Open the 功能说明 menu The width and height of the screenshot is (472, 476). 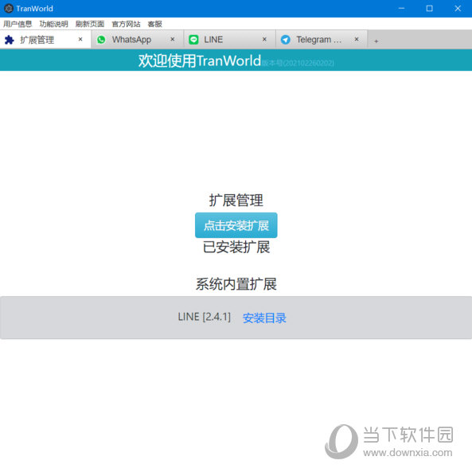pyautogui.click(x=53, y=24)
